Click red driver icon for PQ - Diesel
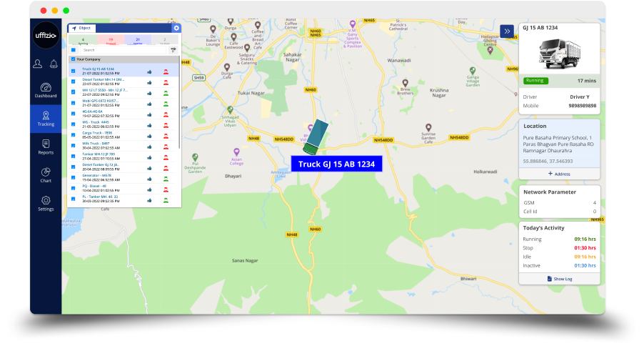This screenshot has width=644, height=346. [x=166, y=189]
